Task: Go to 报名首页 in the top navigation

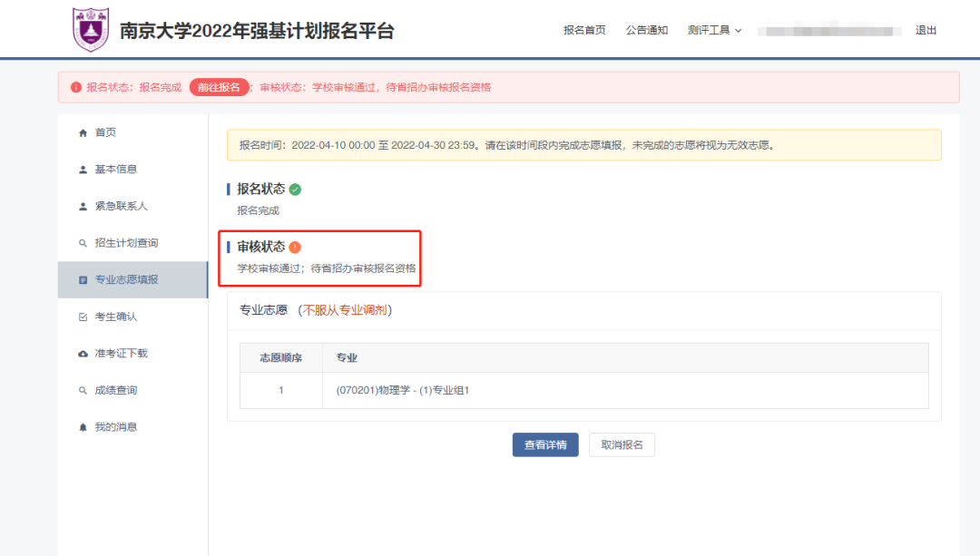Action: coord(584,30)
